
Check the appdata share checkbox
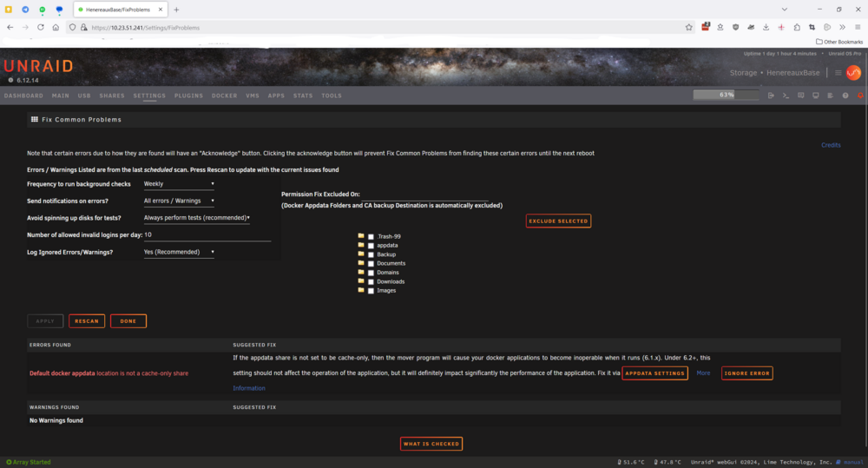(371, 246)
